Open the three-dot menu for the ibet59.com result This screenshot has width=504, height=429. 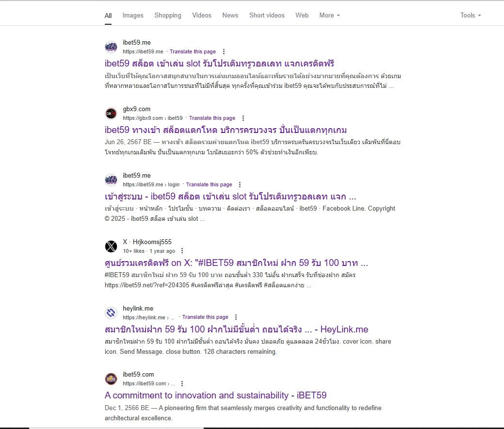click(x=182, y=384)
